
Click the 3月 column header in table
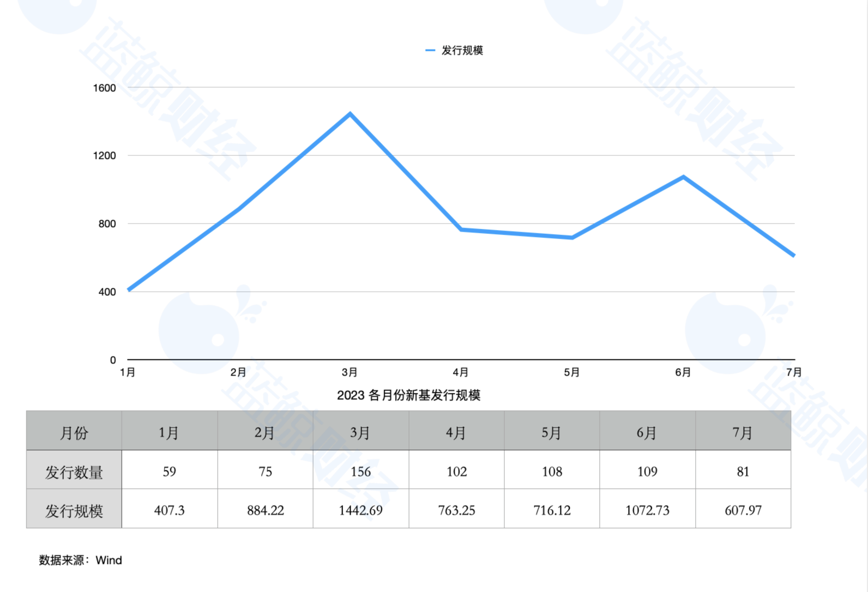coord(360,433)
